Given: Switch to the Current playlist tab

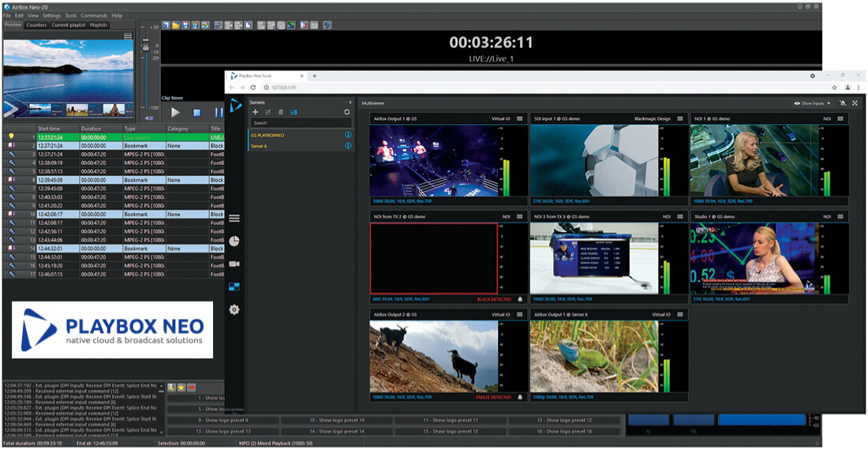Looking at the screenshot, I should tap(69, 25).
